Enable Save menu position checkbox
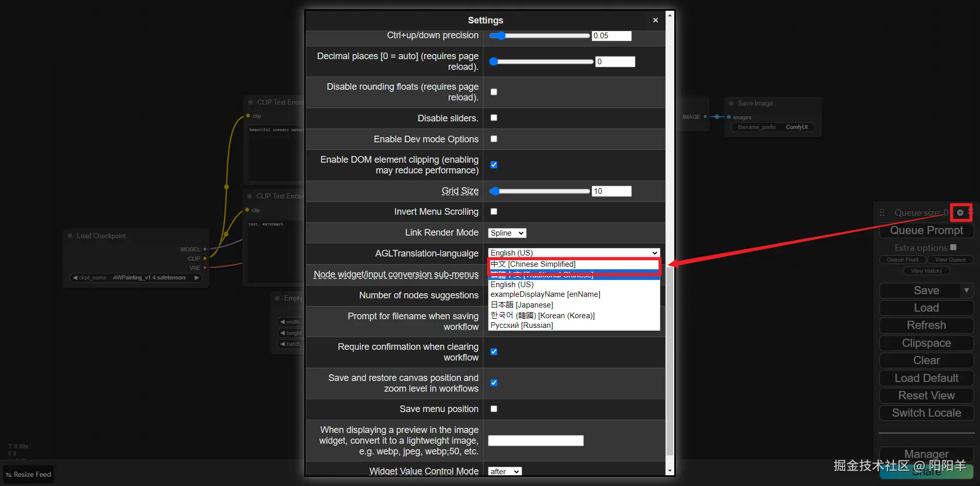The height and width of the screenshot is (486, 980). (x=494, y=409)
